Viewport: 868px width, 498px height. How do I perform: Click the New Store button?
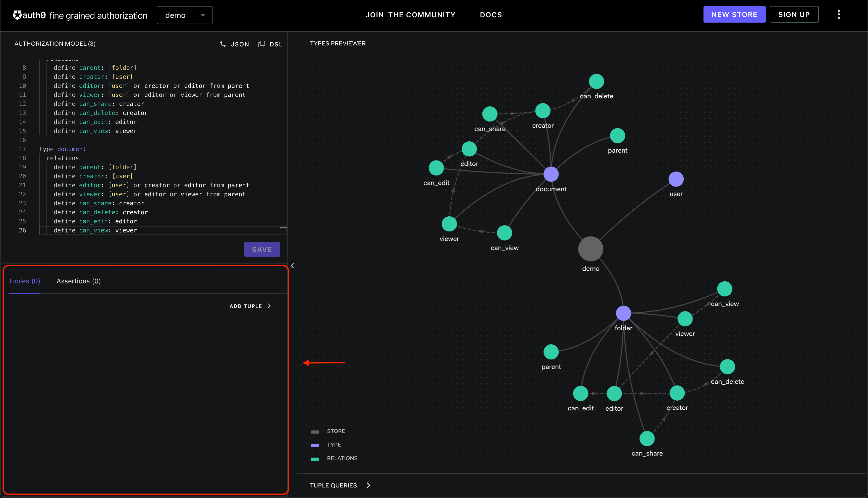(x=734, y=14)
